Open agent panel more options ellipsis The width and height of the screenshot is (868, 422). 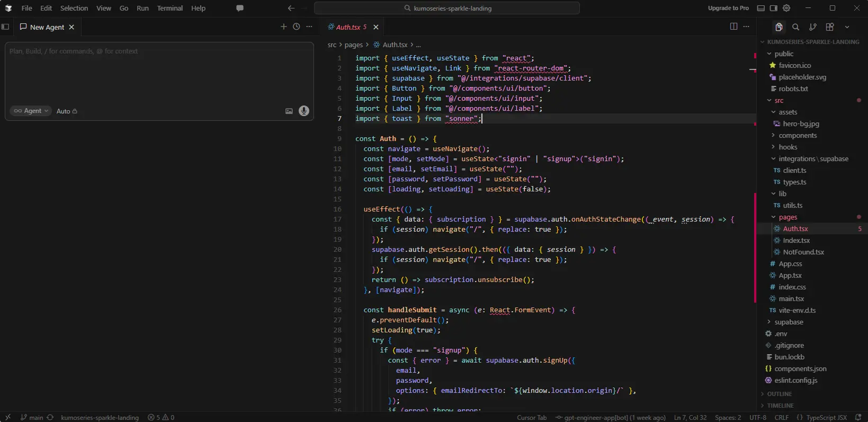tap(309, 27)
